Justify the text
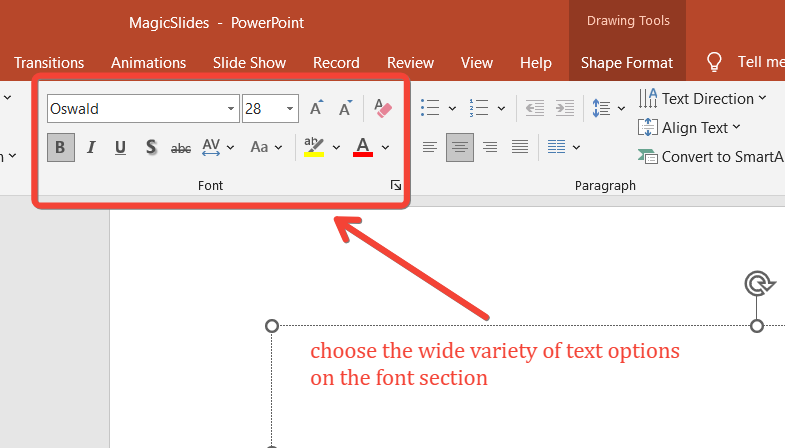 (x=520, y=147)
